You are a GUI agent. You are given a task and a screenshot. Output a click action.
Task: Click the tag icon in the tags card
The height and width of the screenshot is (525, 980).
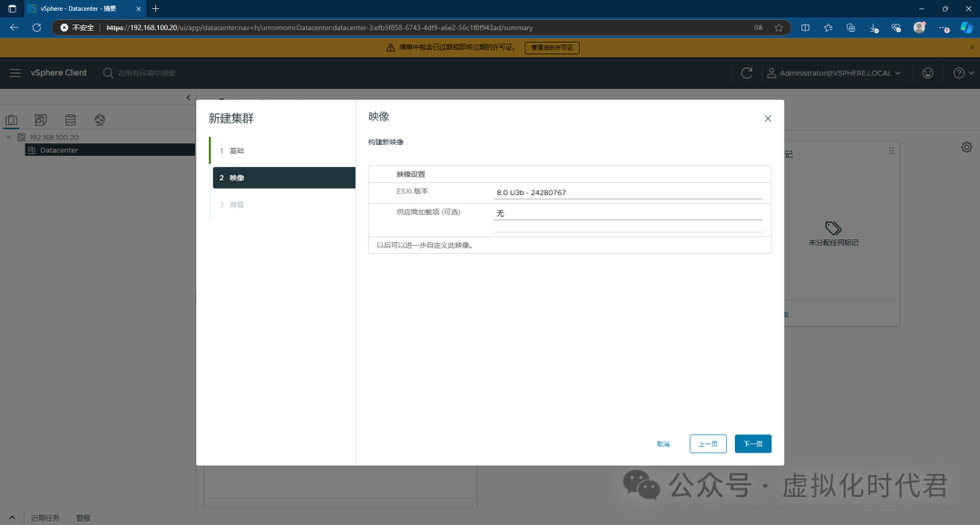click(x=833, y=228)
